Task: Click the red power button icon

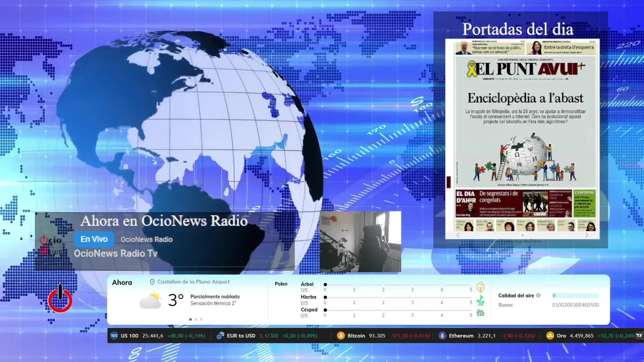Action: (60, 299)
